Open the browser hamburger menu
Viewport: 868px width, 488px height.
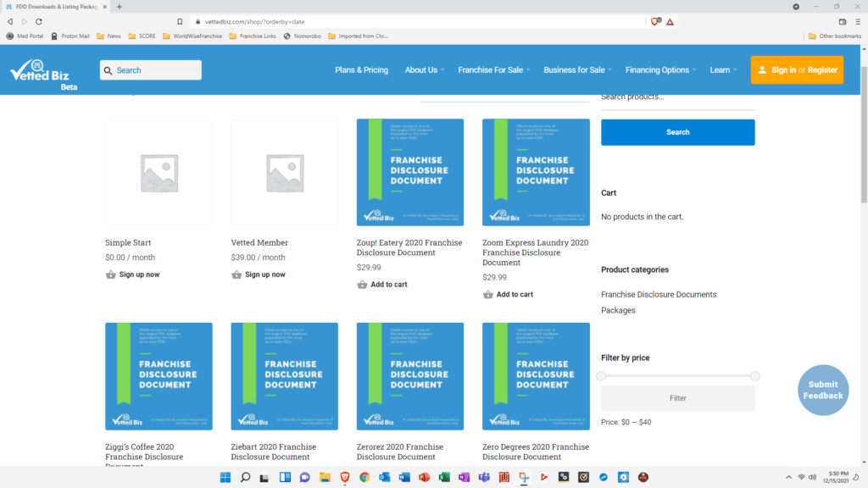(x=858, y=21)
